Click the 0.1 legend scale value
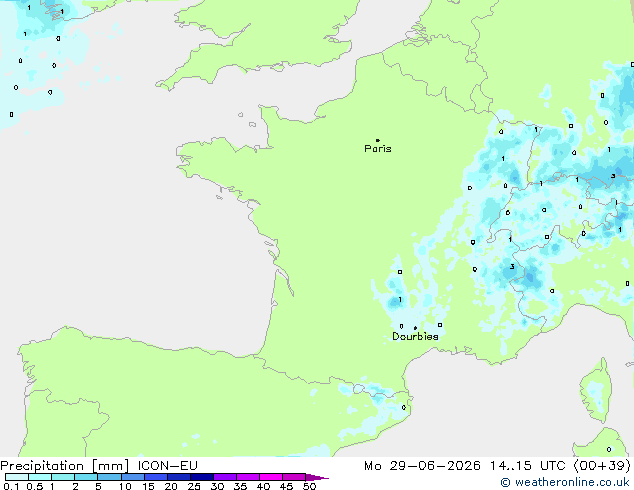634x490 pixels. coord(11,486)
